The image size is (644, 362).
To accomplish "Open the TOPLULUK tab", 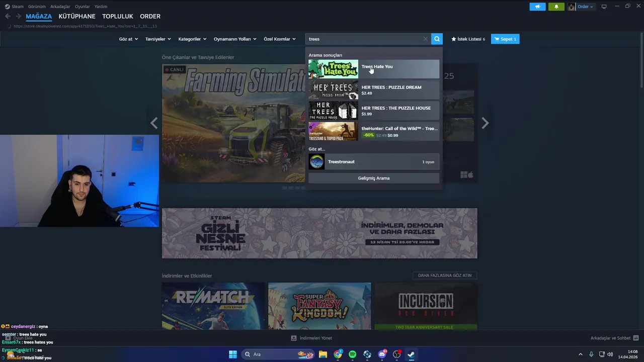I will (118, 16).
